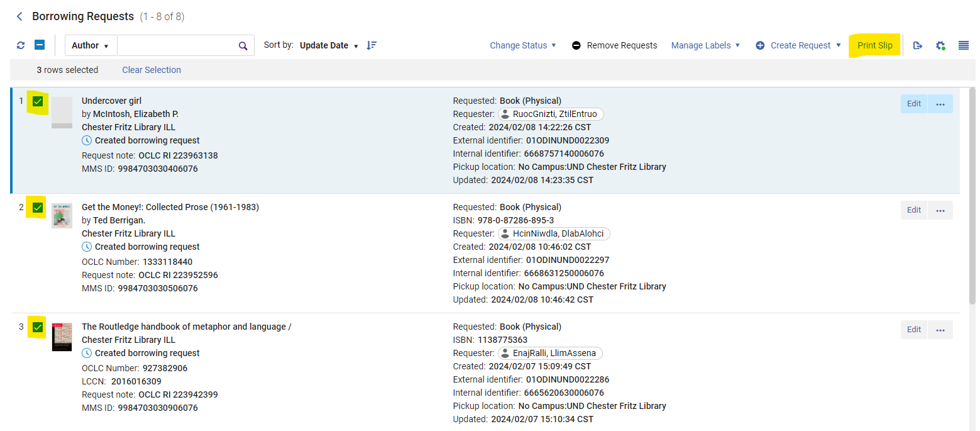The width and height of the screenshot is (980, 431).
Task: Expand the Update Date sort dropdown
Action: 329,45
